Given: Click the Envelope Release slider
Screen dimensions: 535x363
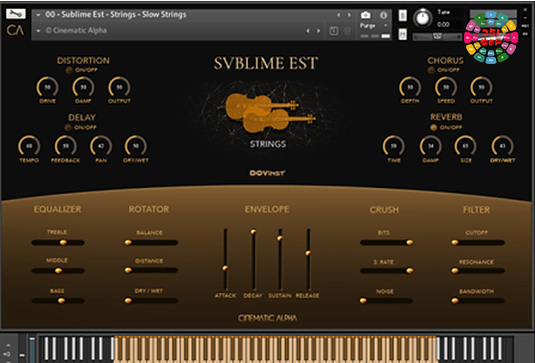Looking at the screenshot, I should click(308, 260).
